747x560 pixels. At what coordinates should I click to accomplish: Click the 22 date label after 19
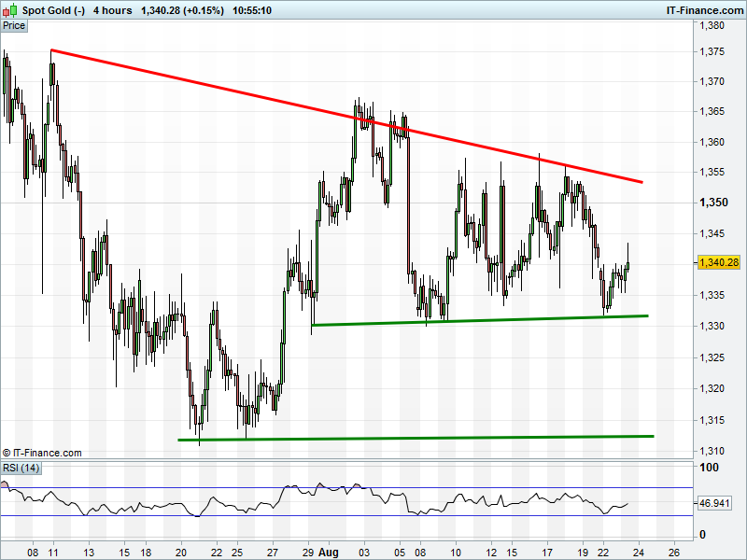click(x=603, y=553)
